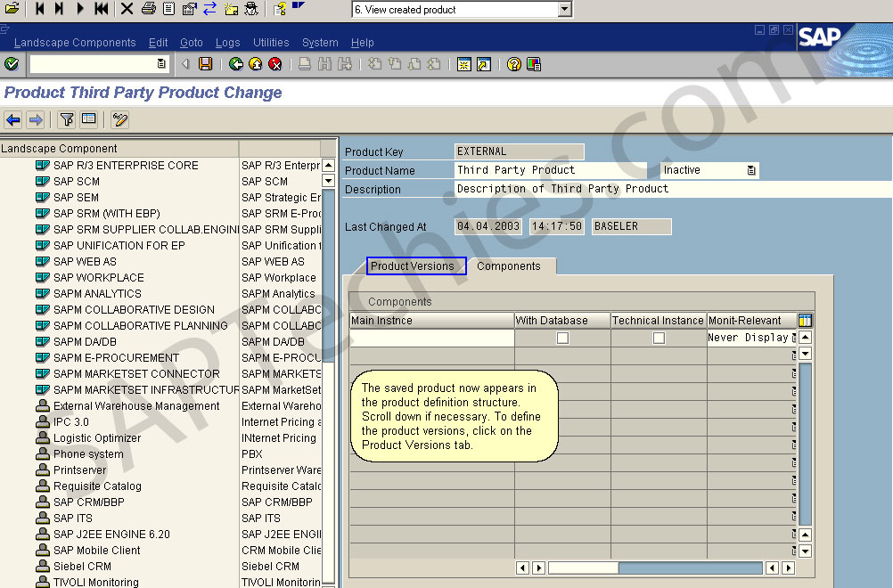Click the table column configuration icon

click(806, 321)
